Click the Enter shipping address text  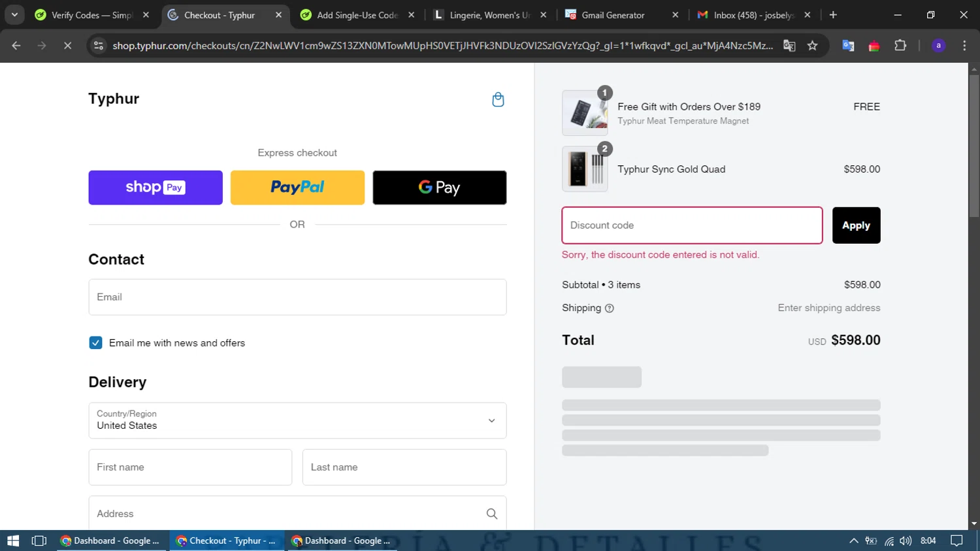click(x=829, y=308)
